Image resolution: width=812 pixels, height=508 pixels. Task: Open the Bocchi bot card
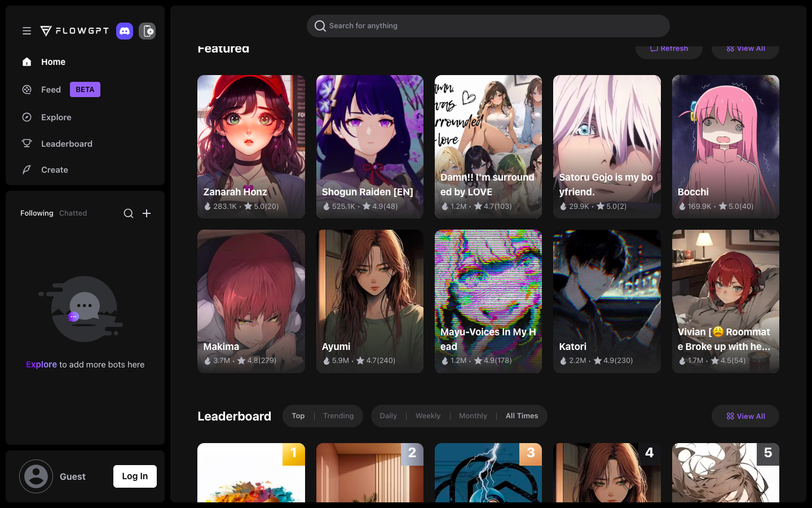[726, 147]
